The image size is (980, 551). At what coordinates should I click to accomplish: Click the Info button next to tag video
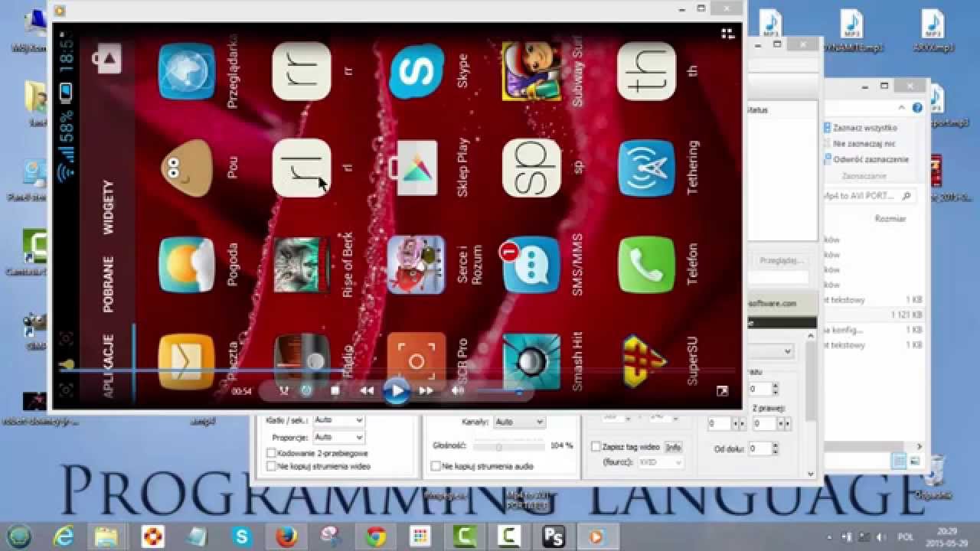click(x=672, y=447)
